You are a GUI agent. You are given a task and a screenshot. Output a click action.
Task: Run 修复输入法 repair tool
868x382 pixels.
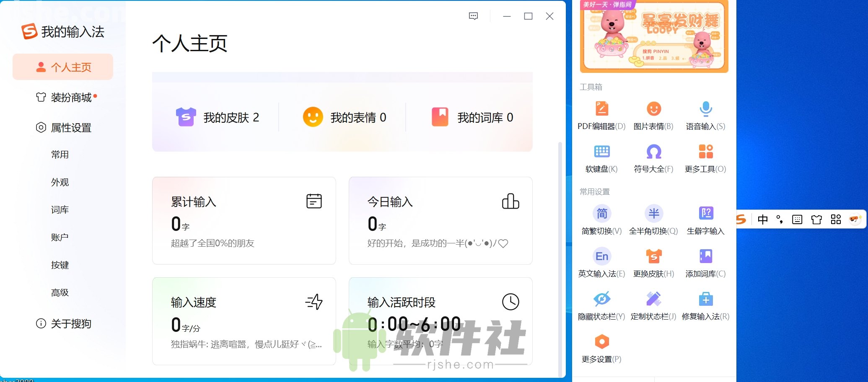coord(705,306)
